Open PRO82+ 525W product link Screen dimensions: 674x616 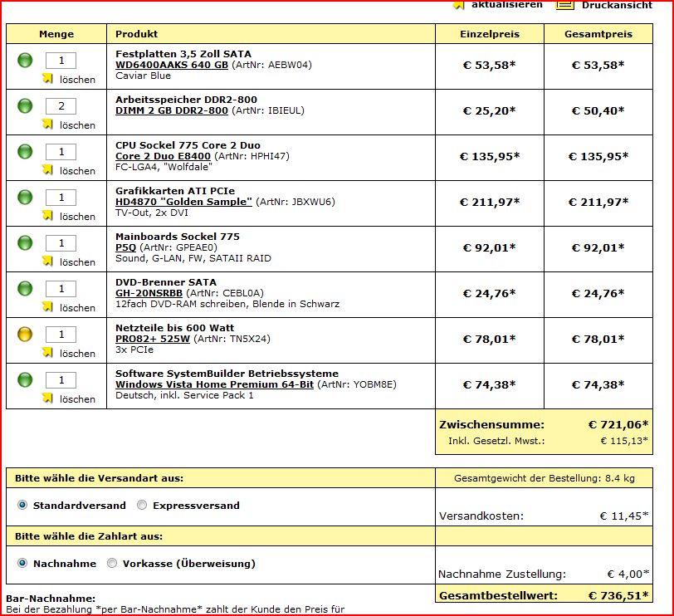pos(153,339)
